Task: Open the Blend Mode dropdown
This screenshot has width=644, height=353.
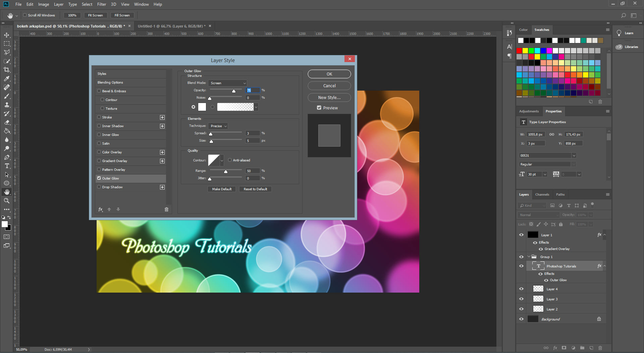Action: [227, 83]
